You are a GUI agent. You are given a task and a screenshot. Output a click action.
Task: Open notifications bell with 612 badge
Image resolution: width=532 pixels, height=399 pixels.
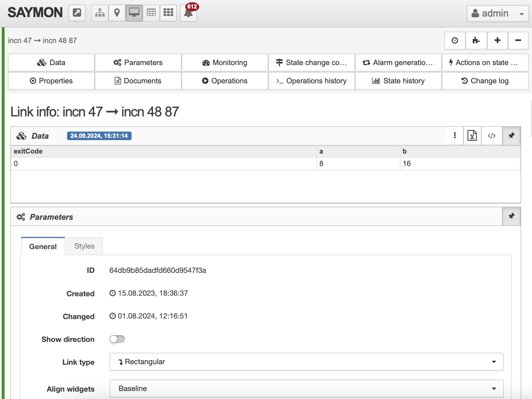(x=188, y=13)
